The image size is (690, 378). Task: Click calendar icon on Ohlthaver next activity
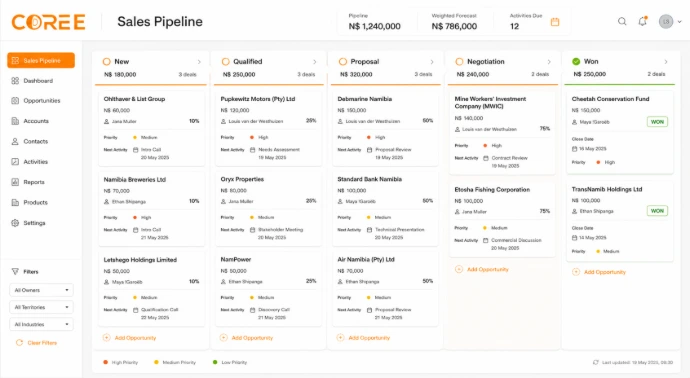[136, 150]
